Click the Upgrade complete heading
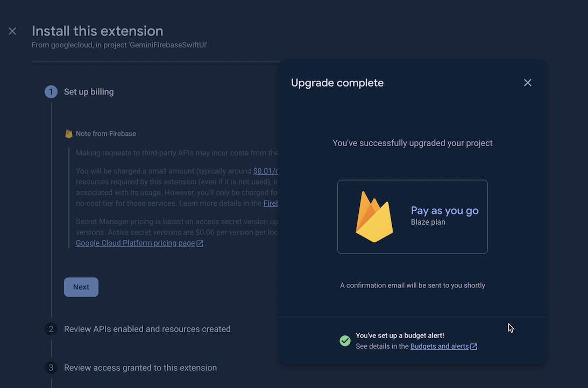Screen dimensions: 588x388 coord(337,83)
